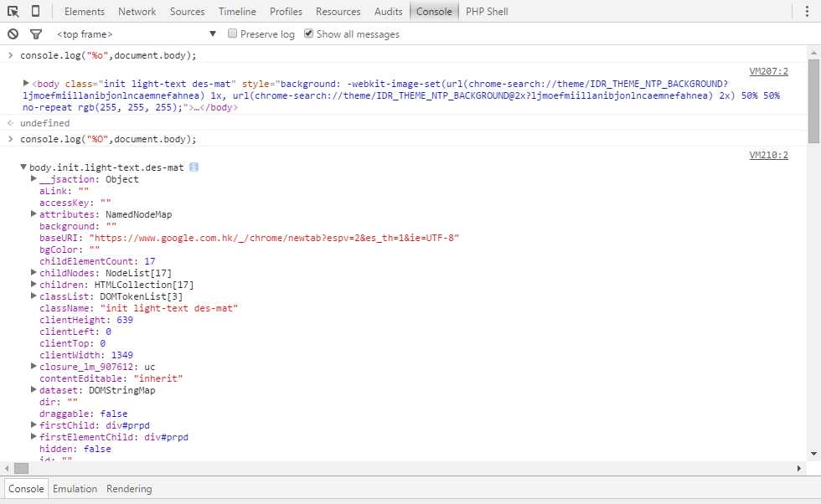
Task: Select the className "init light-text des-mat" row
Action: (139, 308)
